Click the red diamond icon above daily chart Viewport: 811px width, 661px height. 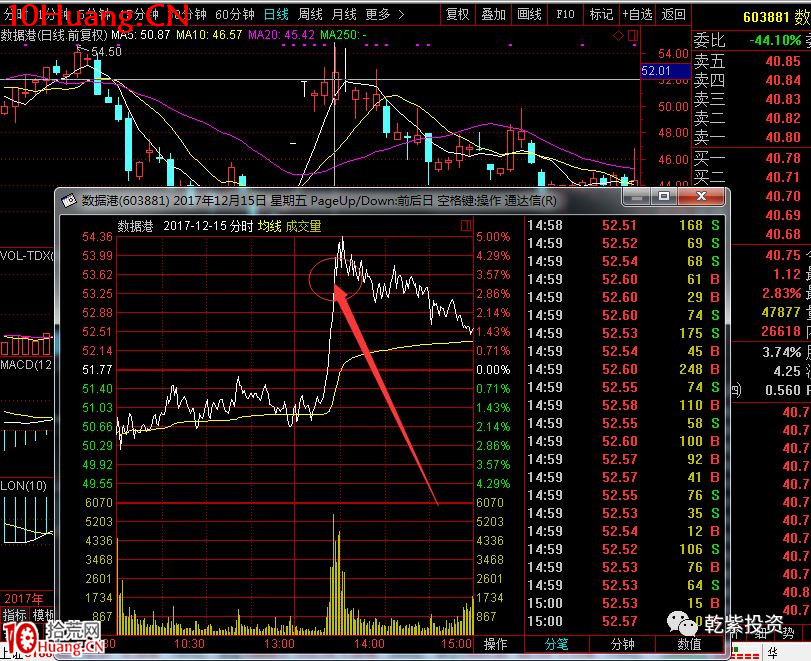(618, 36)
